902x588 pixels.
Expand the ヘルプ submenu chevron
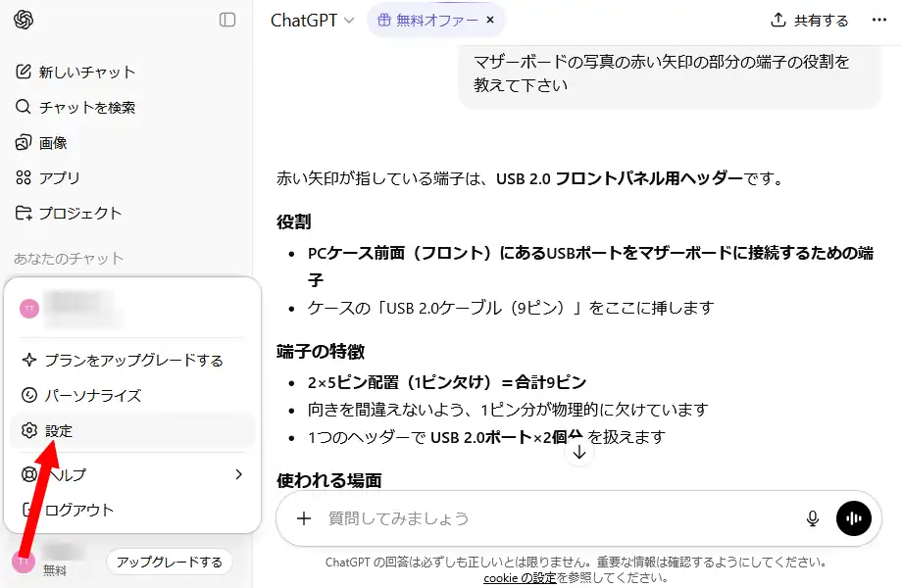(x=238, y=473)
